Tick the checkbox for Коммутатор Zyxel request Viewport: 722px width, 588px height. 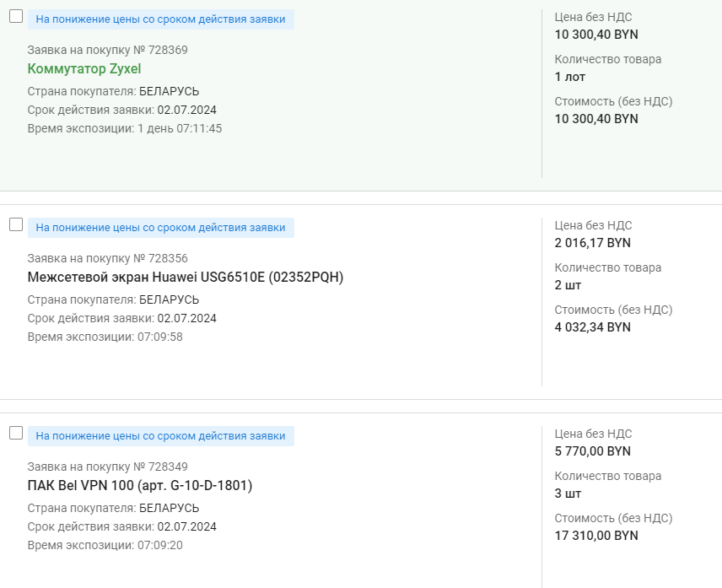[x=15, y=16]
